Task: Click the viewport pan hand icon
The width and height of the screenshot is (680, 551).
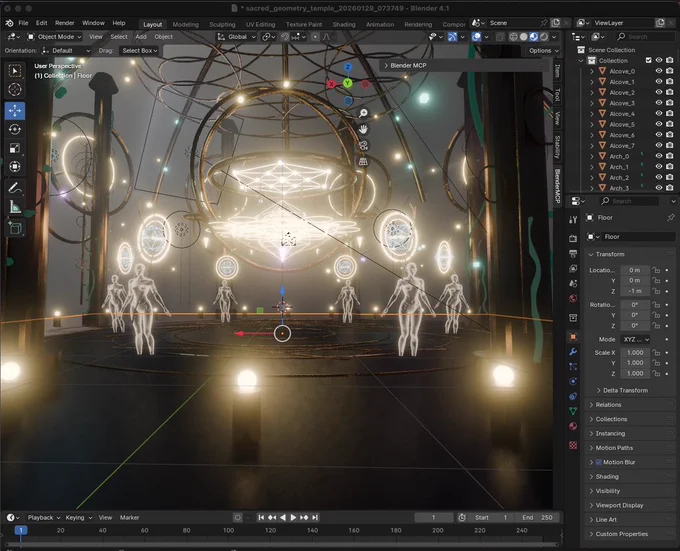Action: 363,129
